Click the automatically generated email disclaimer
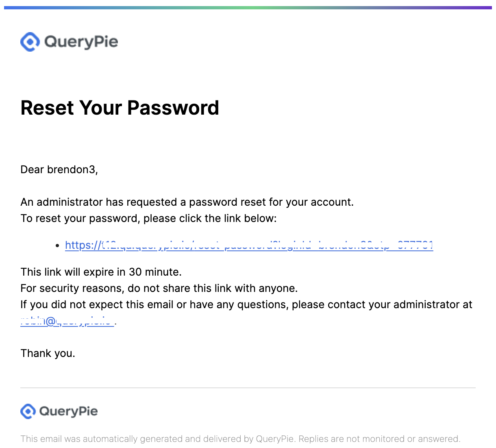 240,439
